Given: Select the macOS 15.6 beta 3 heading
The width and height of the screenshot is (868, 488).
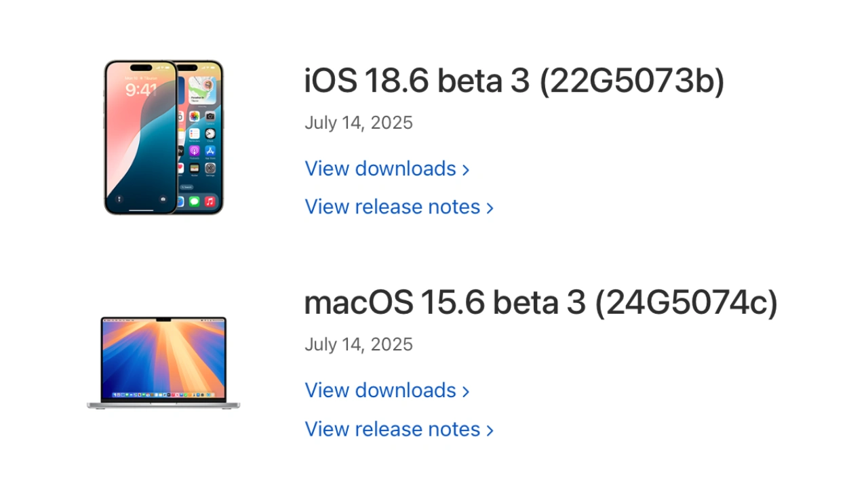Looking at the screenshot, I should point(540,302).
